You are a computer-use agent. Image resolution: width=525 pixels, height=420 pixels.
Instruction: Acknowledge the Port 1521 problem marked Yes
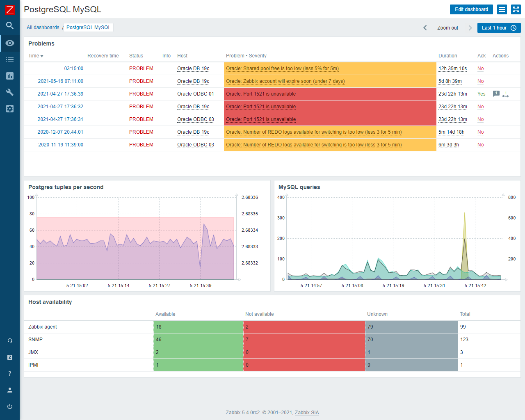(x=481, y=94)
